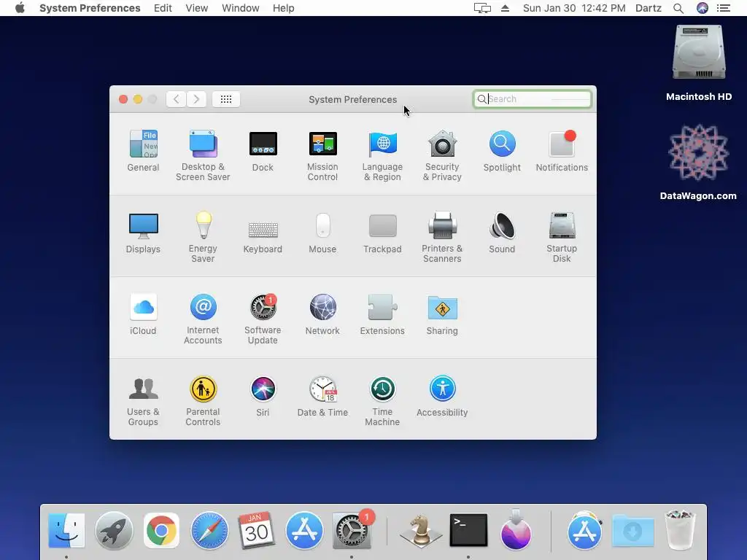Open the Apple menu
Screen dimensions: 747x560
click(20, 8)
